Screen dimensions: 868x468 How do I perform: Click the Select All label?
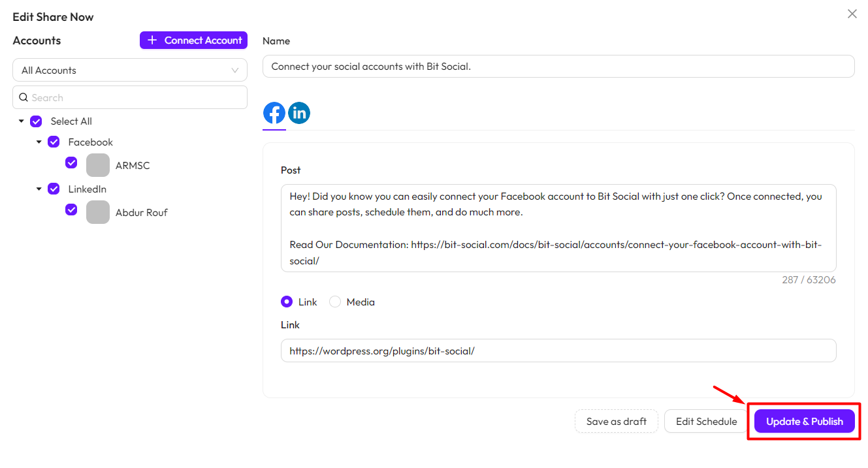click(71, 121)
